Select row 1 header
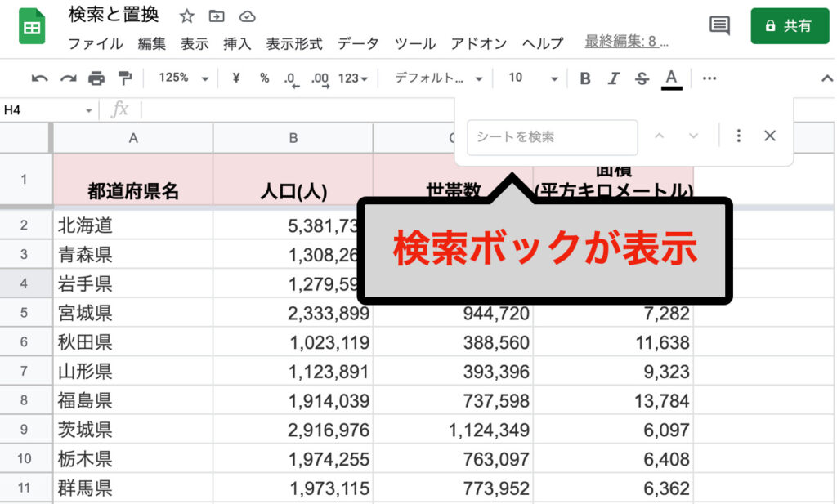This screenshot has height=504, width=837. pos(25,179)
